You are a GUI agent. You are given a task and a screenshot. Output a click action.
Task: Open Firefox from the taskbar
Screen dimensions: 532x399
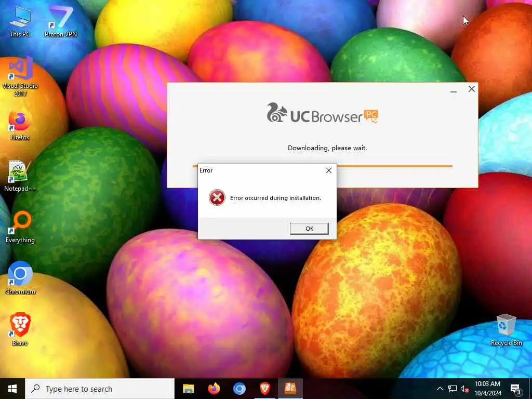tap(214, 389)
